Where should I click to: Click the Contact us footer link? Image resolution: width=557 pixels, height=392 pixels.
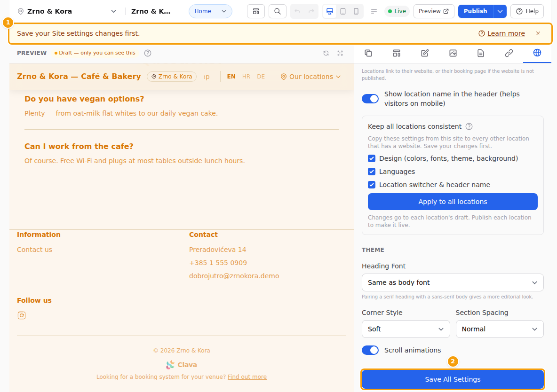click(34, 250)
